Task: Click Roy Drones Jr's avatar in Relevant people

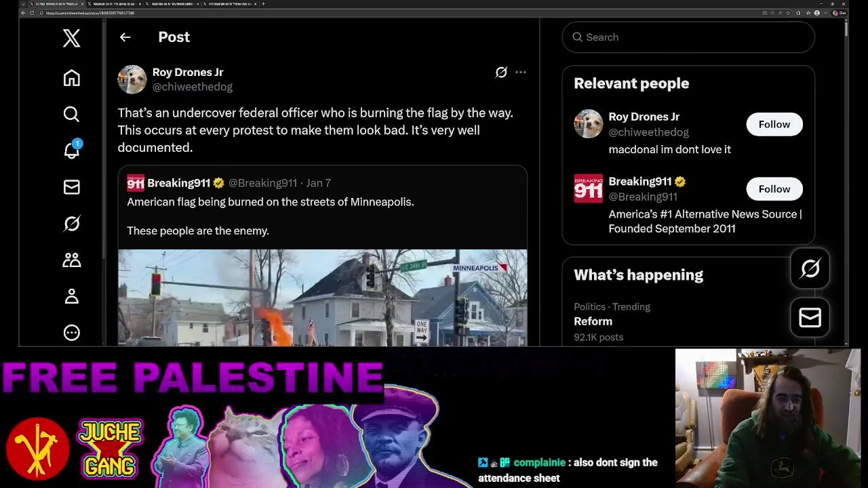Action: click(588, 124)
